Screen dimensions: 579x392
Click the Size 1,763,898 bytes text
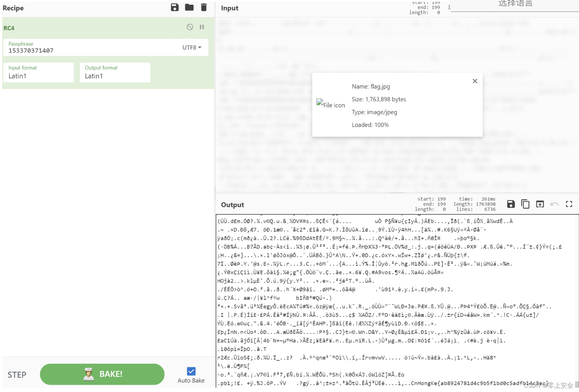pyautogui.click(x=379, y=99)
